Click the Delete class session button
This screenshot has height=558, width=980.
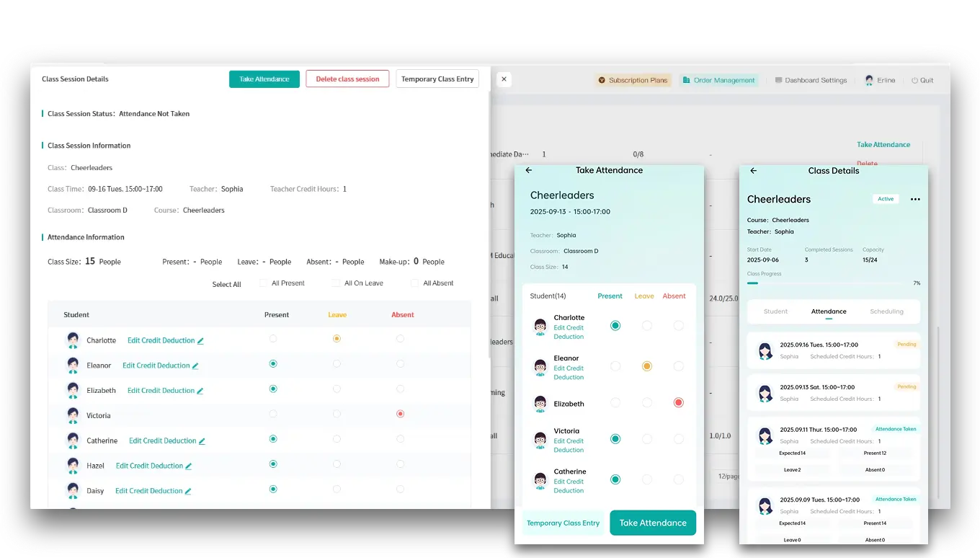tap(347, 79)
